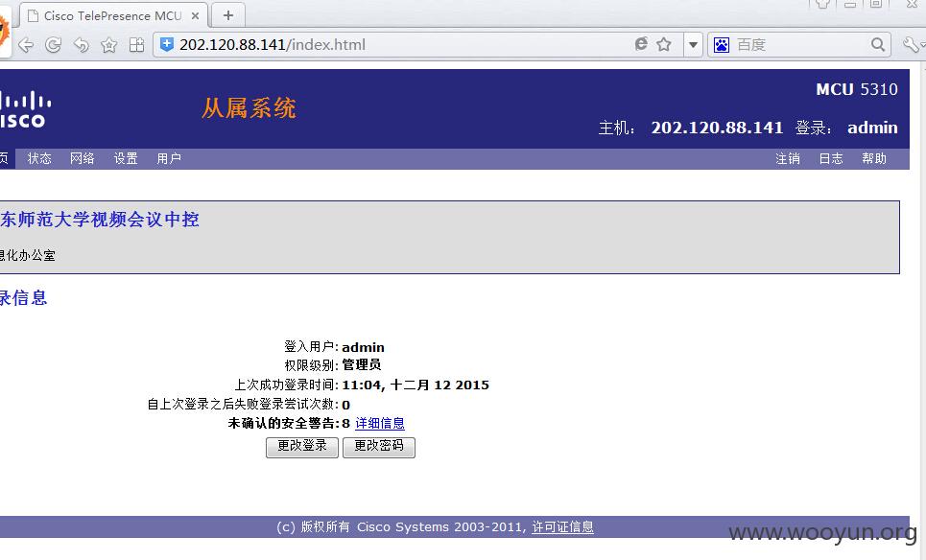This screenshot has width=926, height=560.
Task: Go back with the browser back arrow
Action: click(x=25, y=45)
